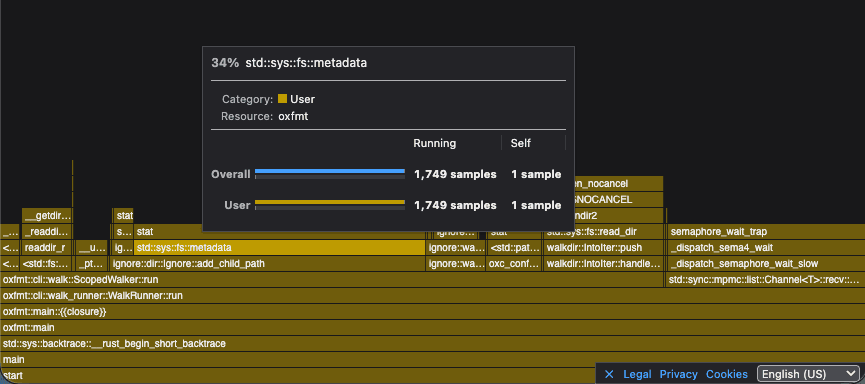Image resolution: width=865 pixels, height=384 pixels.
Task: Click the yellow User category swatch in tooltip
Action: pos(282,99)
